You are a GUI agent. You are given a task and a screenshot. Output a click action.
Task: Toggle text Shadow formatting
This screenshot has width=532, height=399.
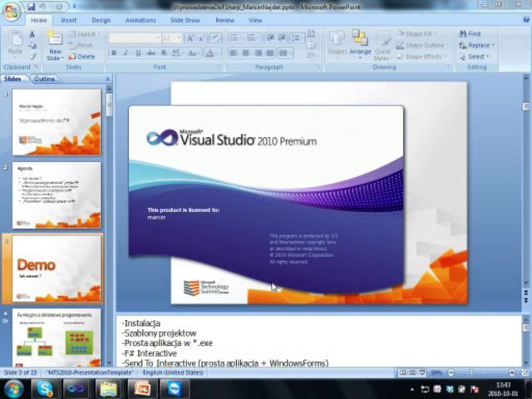click(164, 53)
